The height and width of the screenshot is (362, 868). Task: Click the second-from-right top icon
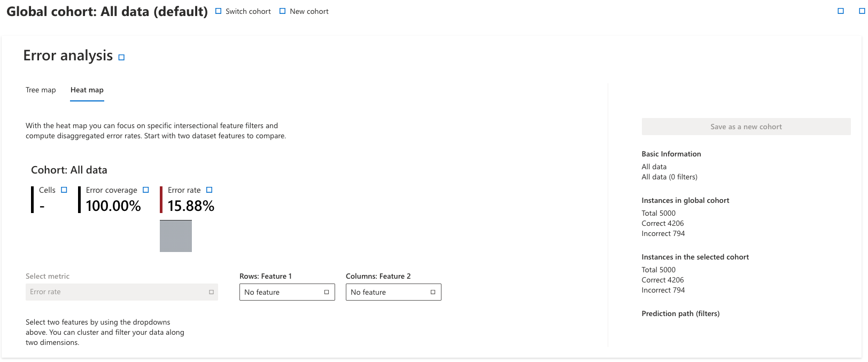click(841, 11)
